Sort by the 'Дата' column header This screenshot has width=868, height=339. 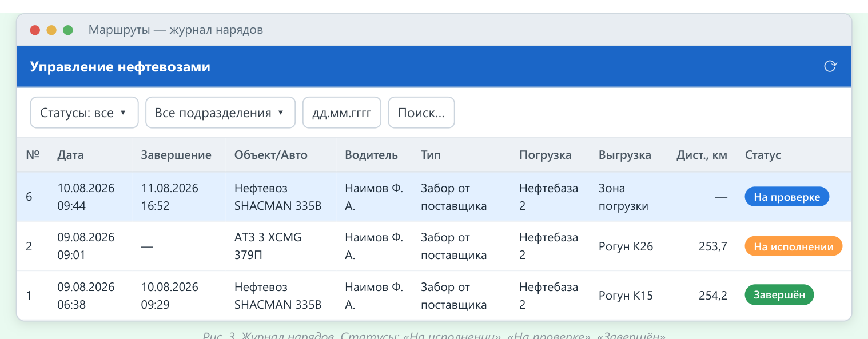[x=70, y=155]
